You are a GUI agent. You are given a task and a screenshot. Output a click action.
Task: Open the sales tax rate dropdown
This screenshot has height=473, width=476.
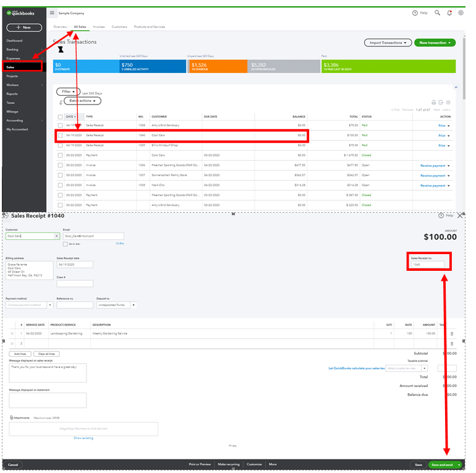tap(425, 369)
